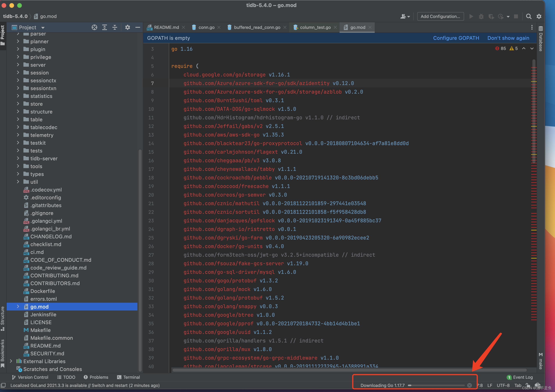Select the go.mod tab in editor
This screenshot has width=555, height=392.
point(356,27)
